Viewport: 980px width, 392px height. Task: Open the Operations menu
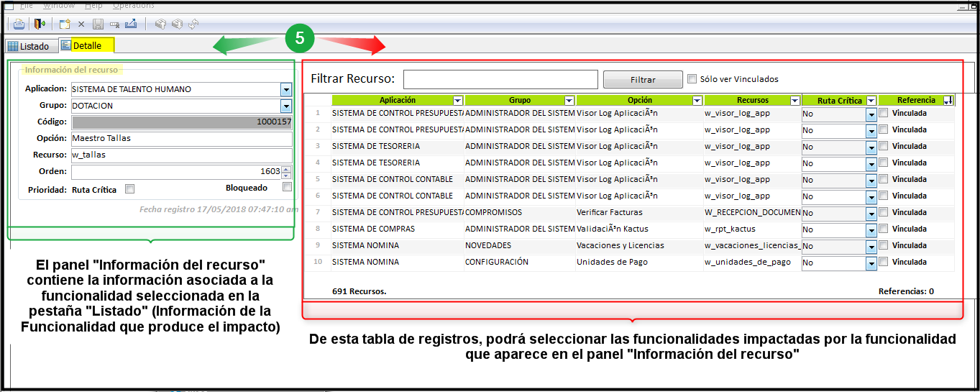tap(133, 5)
